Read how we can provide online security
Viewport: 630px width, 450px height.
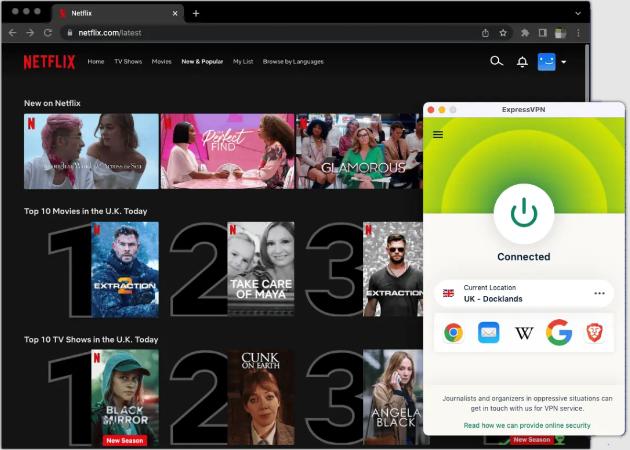click(x=526, y=425)
